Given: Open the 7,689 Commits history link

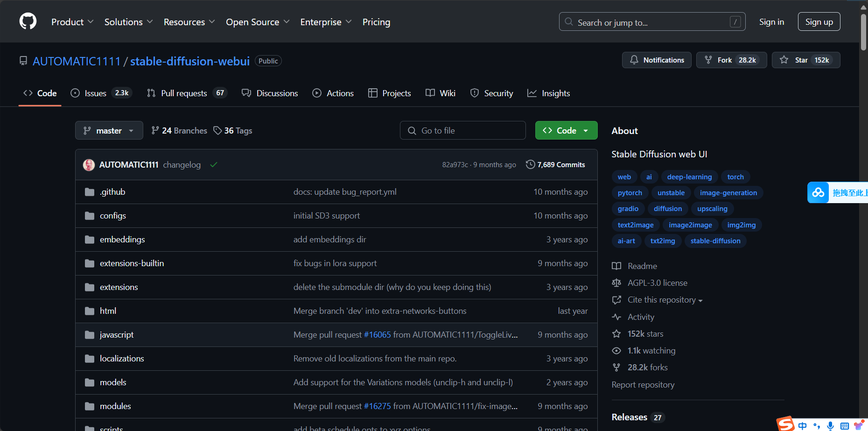Looking at the screenshot, I should pos(556,164).
